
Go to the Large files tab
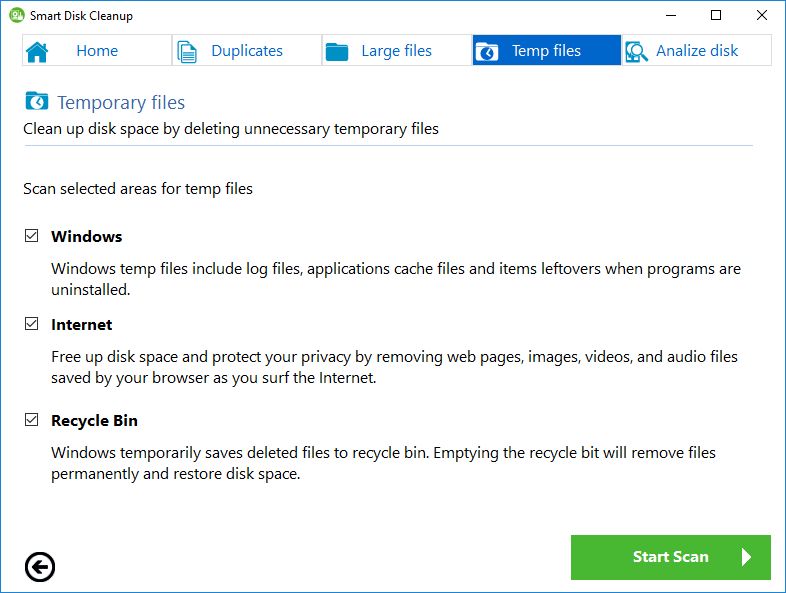coord(396,51)
